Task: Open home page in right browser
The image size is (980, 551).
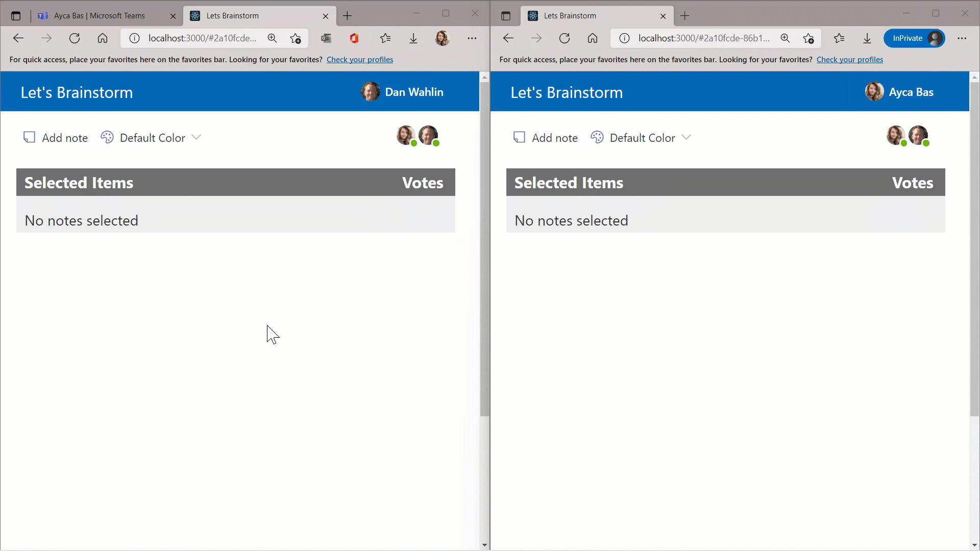Action: tap(592, 38)
